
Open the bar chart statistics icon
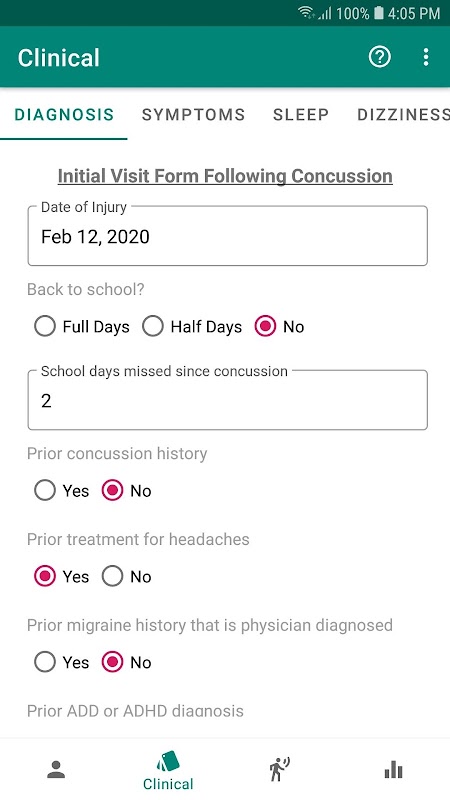[x=393, y=769]
